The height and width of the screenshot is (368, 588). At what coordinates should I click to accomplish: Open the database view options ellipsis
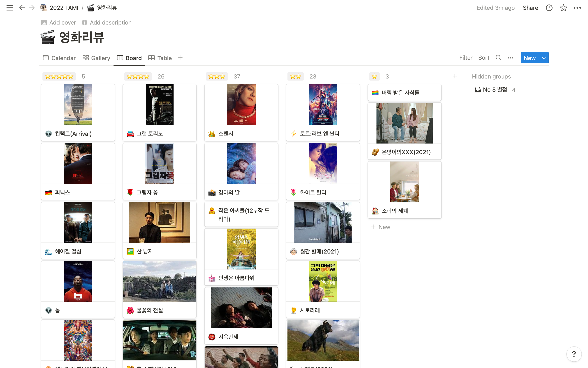(x=510, y=58)
